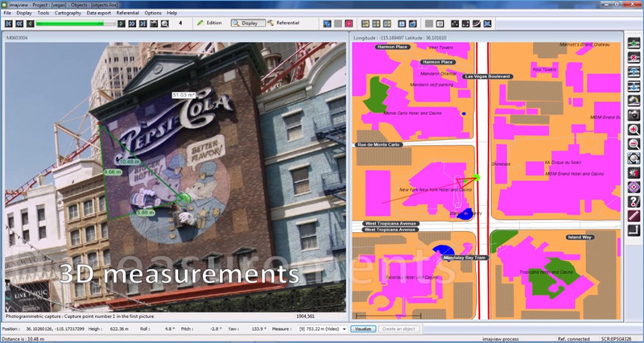Click the Create an object button

pyautogui.click(x=398, y=329)
